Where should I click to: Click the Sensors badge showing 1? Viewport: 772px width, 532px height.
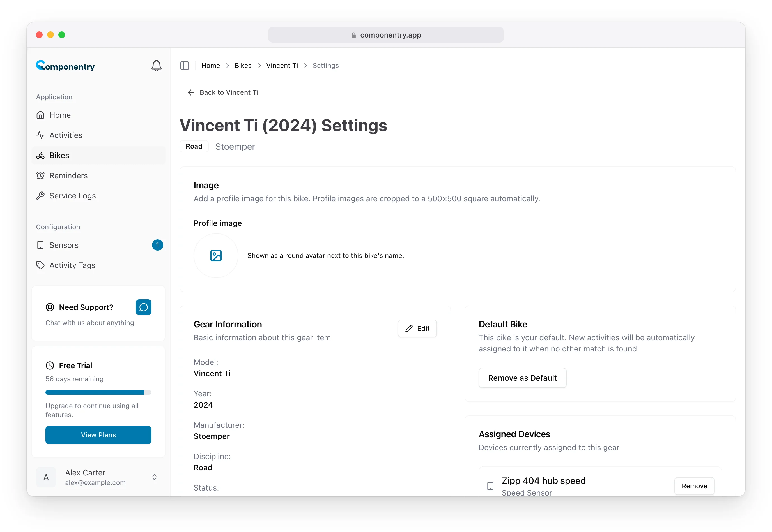pyautogui.click(x=157, y=245)
